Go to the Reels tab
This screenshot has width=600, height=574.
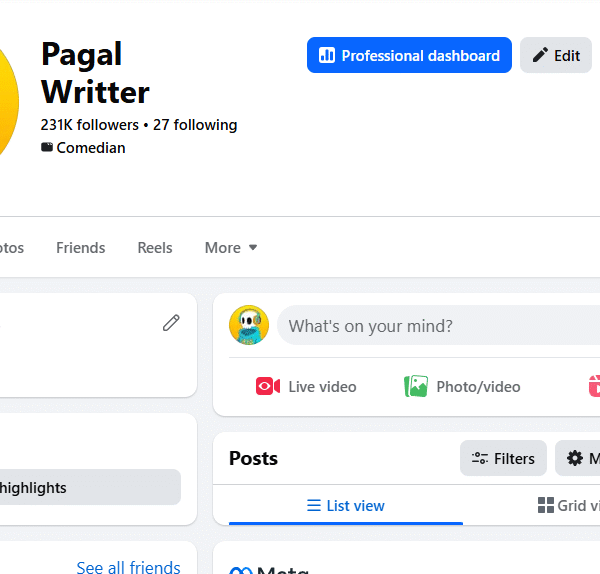[155, 248]
